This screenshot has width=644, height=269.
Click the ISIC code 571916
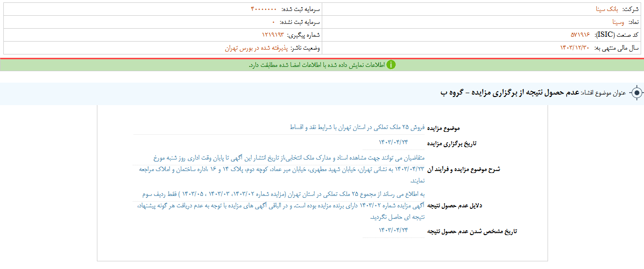pos(580,35)
